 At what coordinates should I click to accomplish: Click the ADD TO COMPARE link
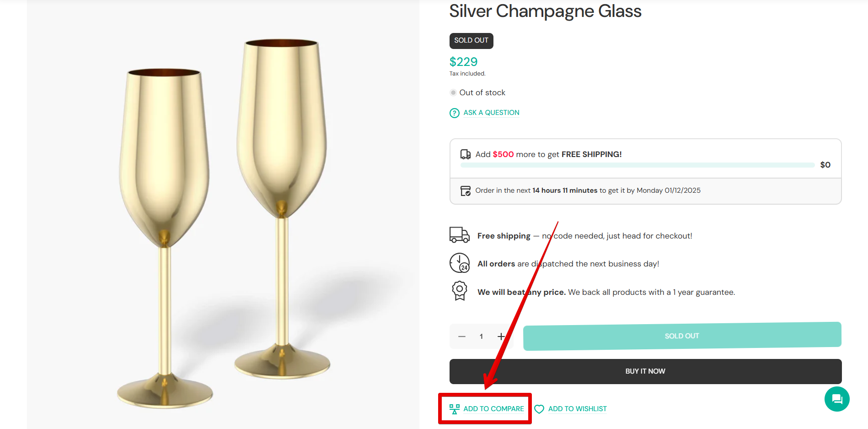(x=493, y=409)
